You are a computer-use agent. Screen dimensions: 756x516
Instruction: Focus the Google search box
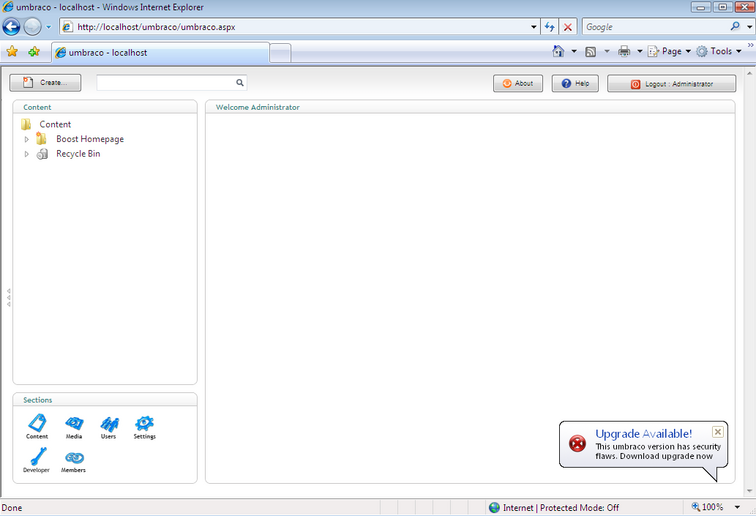click(x=656, y=27)
